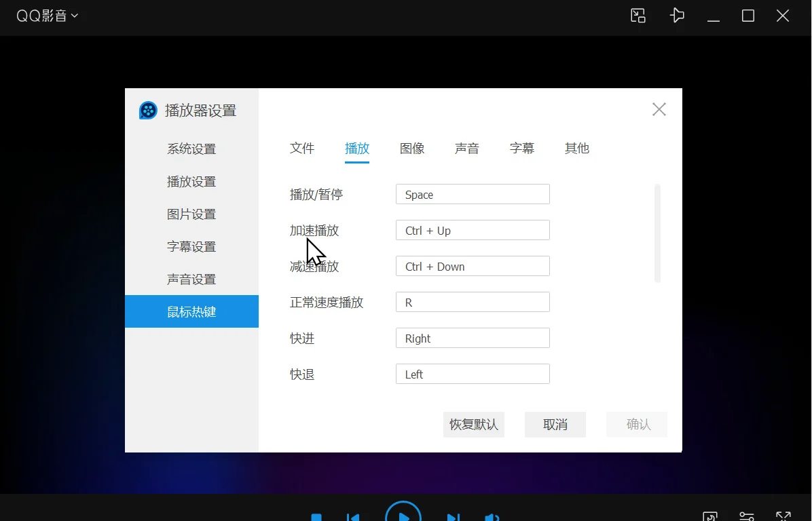Screen dimensions: 812x521
Task: Switch to the 图像 hotkey tab
Action: click(x=412, y=149)
